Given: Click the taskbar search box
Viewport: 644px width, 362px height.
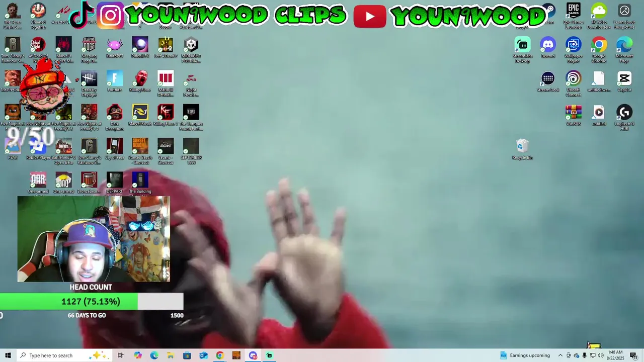Looking at the screenshot, I should (x=64, y=355).
